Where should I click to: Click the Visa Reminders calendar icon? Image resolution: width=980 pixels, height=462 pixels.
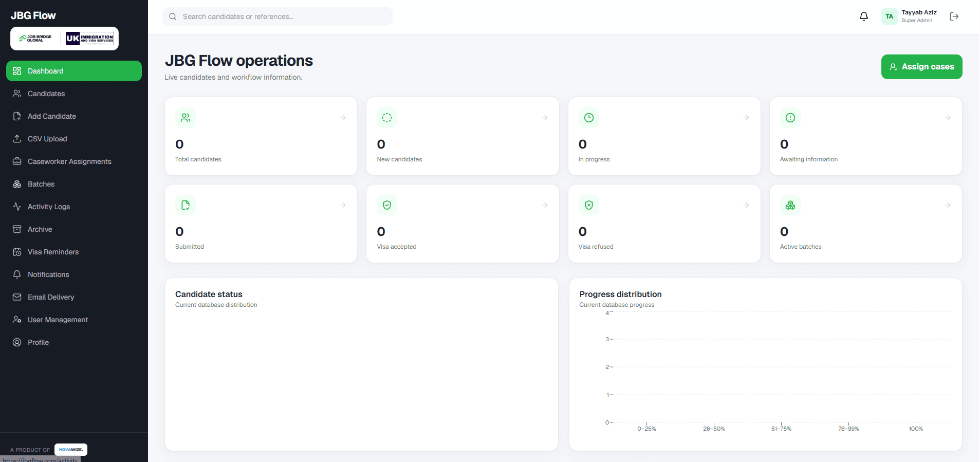[17, 252]
